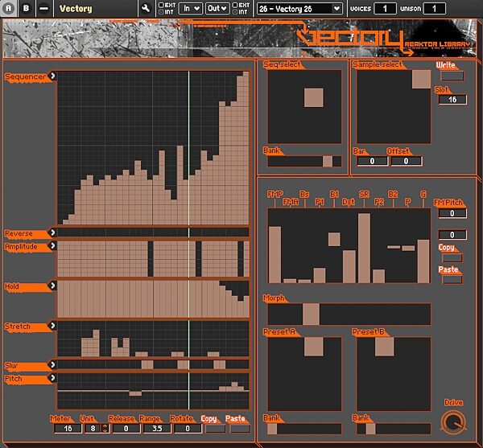The image size is (483, 448).
Task: Click the Rotate value field
Action: click(188, 429)
